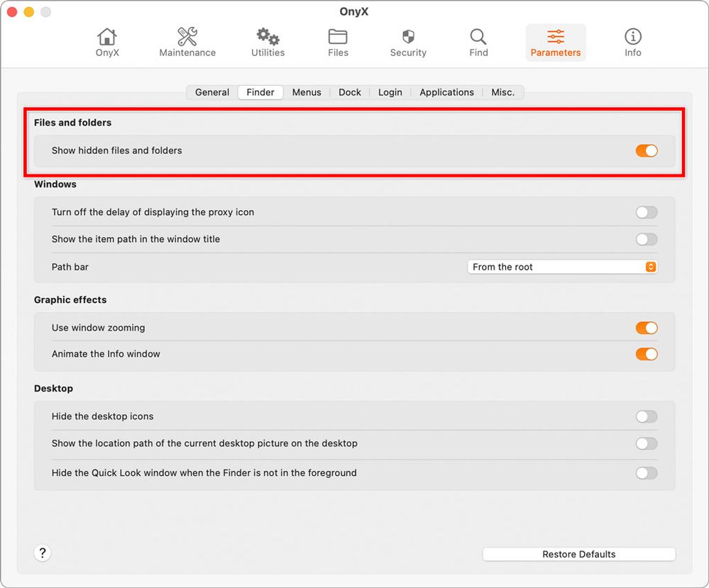Switch to the Menus tab
Screen dimensions: 709x588
[307, 92]
